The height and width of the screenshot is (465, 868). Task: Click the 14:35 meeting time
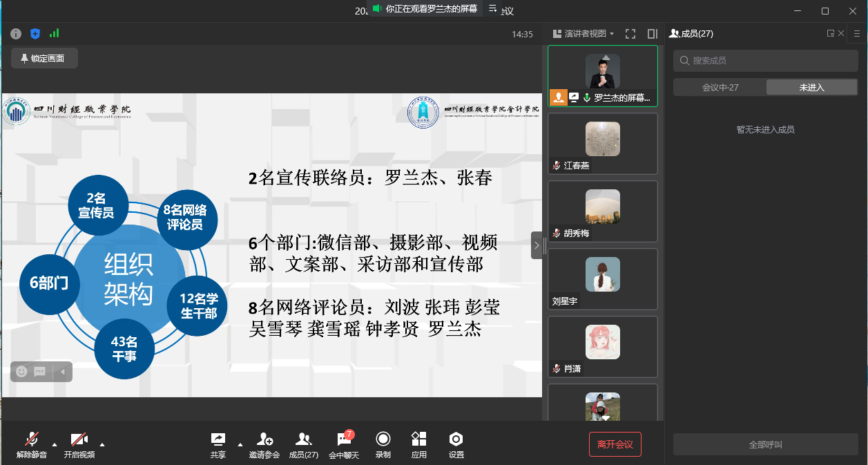pyautogui.click(x=522, y=34)
